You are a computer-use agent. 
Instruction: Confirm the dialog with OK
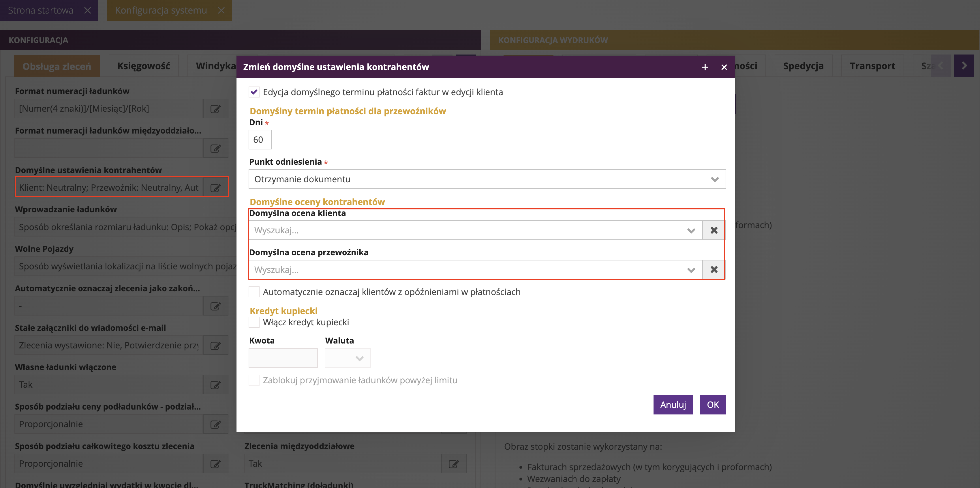tap(713, 405)
